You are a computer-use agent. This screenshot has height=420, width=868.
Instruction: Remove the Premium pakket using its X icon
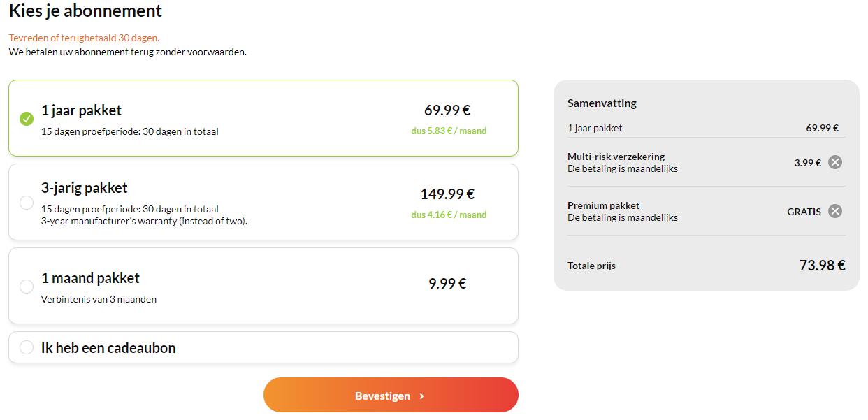[835, 211]
